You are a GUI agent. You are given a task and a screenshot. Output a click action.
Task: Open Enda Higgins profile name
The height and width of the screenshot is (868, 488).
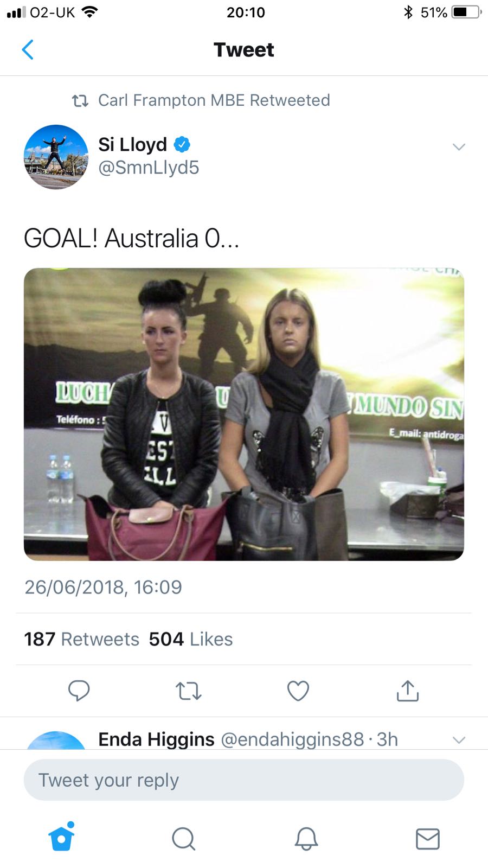pos(156,739)
